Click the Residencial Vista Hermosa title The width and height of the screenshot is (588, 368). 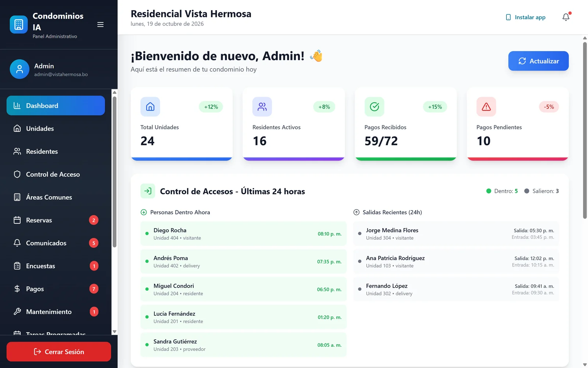[191, 14]
